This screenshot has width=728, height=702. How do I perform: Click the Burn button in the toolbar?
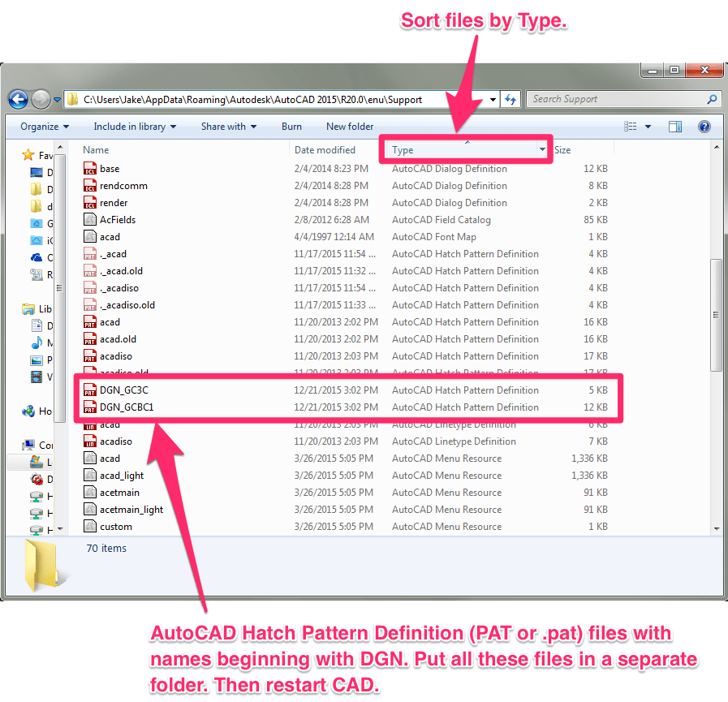point(291,127)
